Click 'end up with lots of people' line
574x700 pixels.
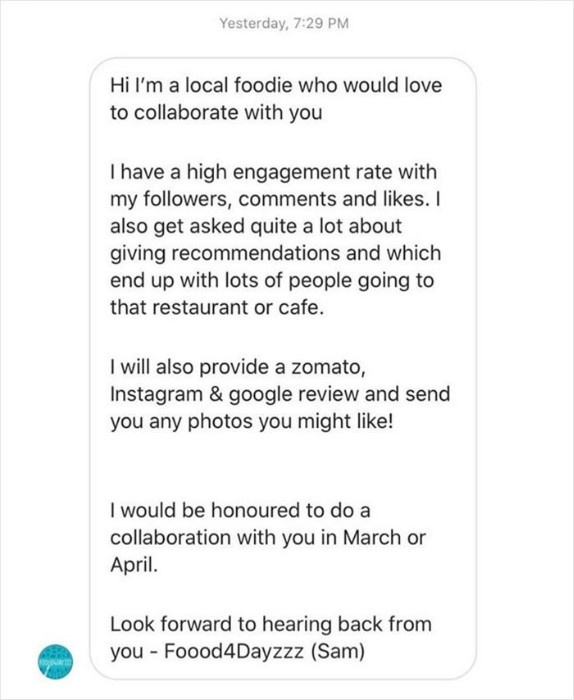(272, 281)
